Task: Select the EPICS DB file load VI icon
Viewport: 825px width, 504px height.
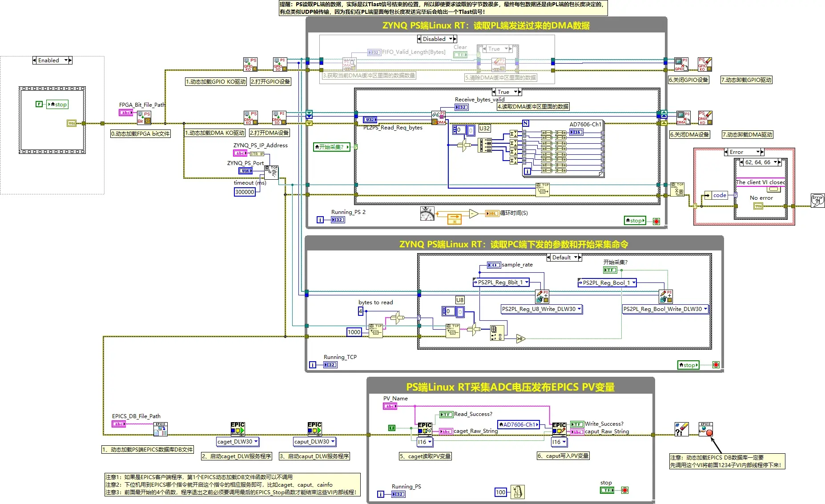Action: [x=161, y=429]
